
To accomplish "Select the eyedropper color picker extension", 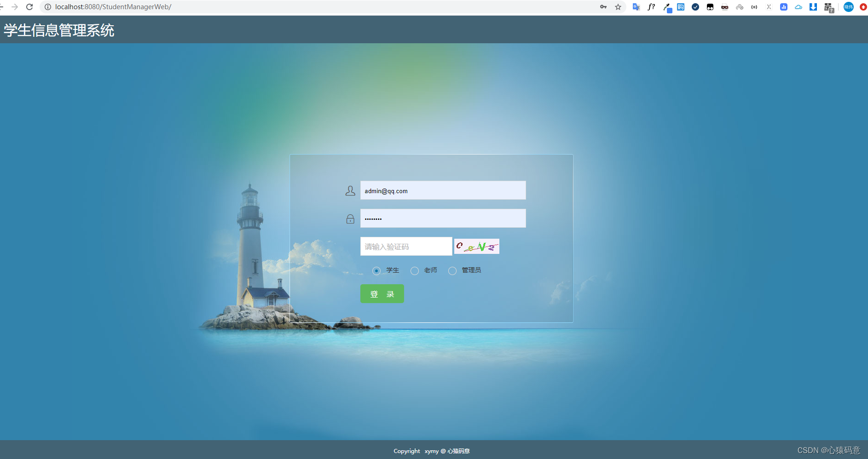I will pyautogui.click(x=666, y=7).
